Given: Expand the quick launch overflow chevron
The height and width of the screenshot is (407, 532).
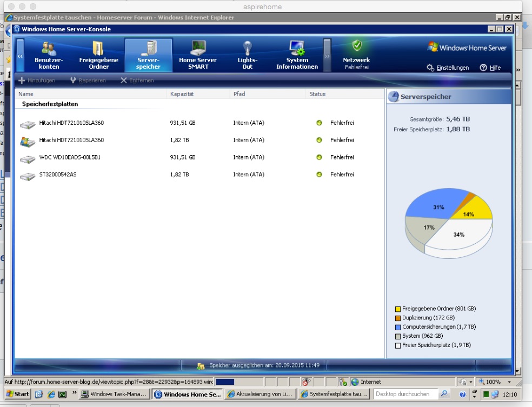Looking at the screenshot, I should [74, 393].
